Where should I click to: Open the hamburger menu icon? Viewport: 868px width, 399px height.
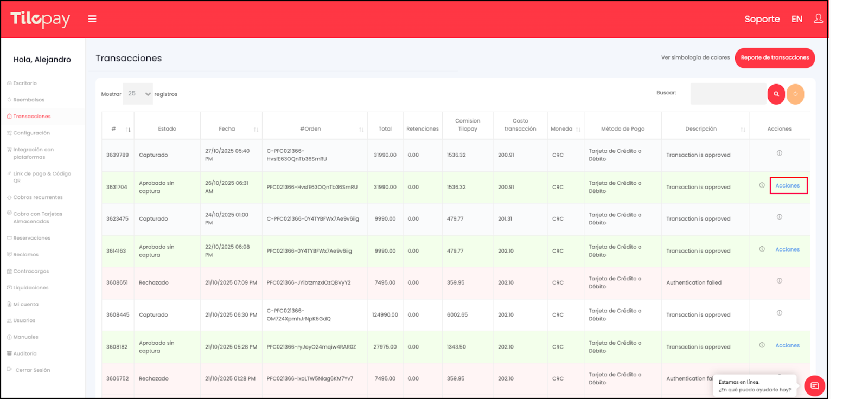pyautogui.click(x=92, y=19)
